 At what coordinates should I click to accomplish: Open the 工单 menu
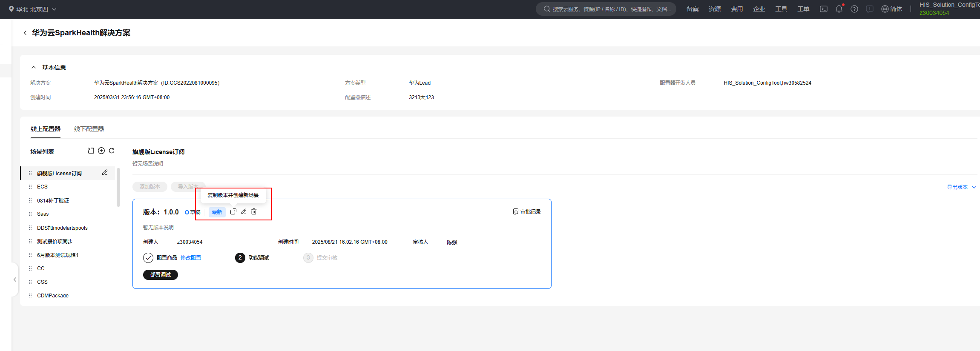pos(803,9)
